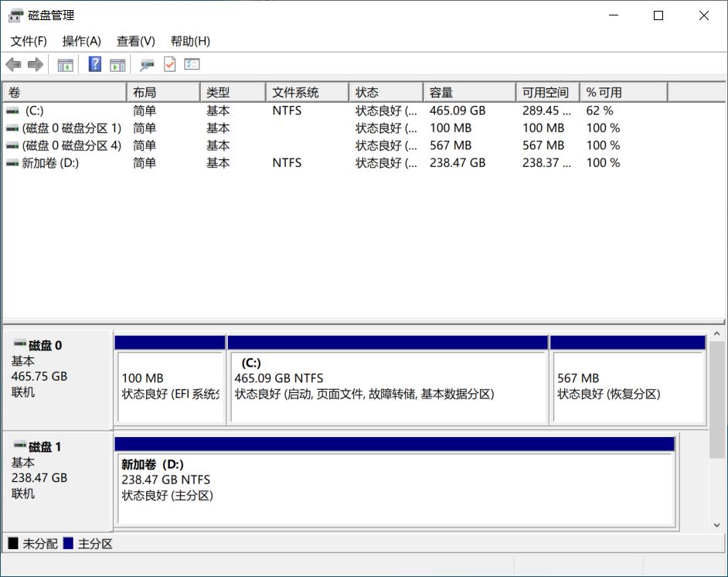Open the 查看(V) menu
Viewport: 728px width, 577px height.
pos(135,41)
